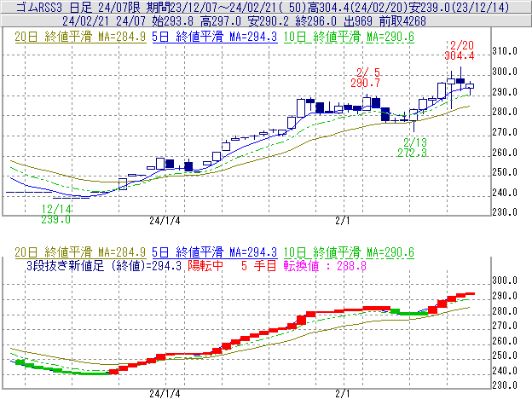Click the 20日 終値平滑 MA=284.9 legend in top chart
The width and height of the screenshot is (532, 405).
tap(80, 37)
